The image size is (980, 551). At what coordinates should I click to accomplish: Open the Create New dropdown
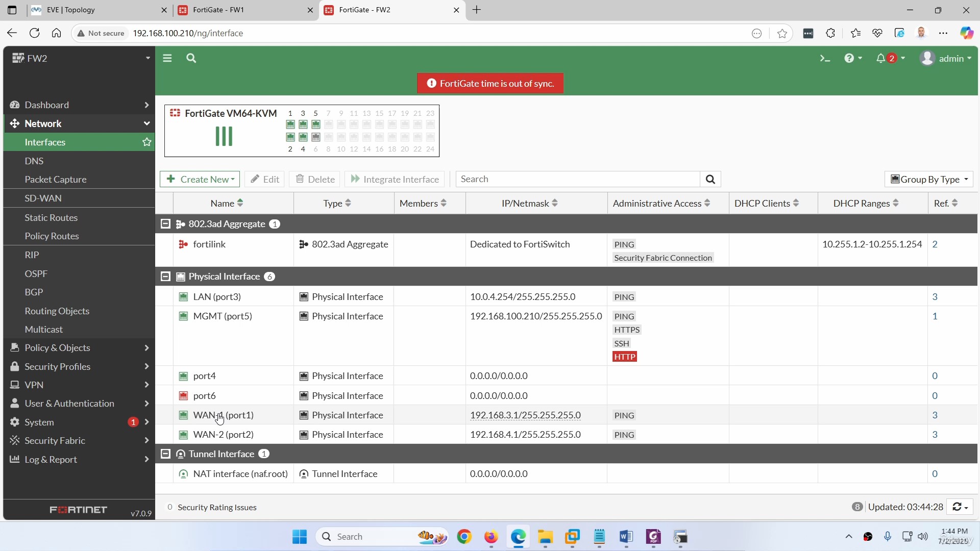click(x=200, y=179)
